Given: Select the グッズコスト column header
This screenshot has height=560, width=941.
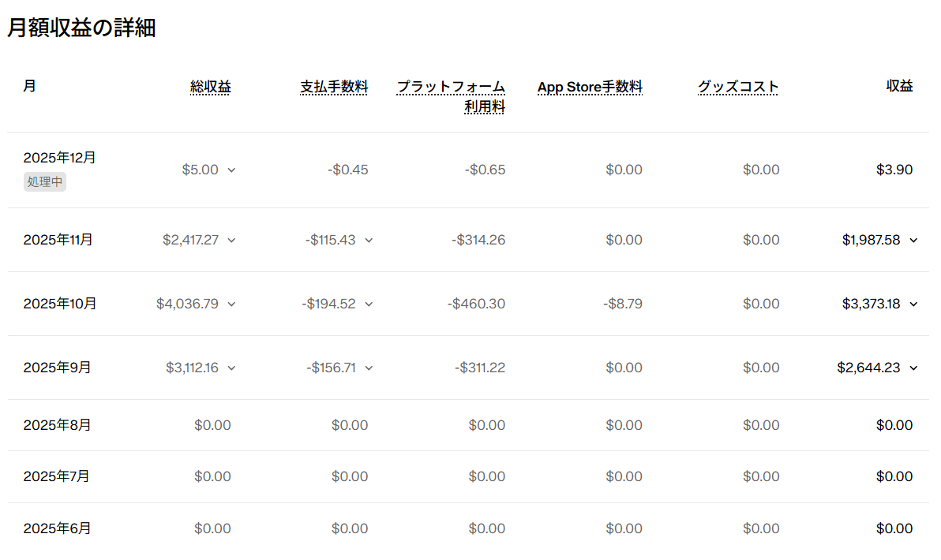Looking at the screenshot, I should point(738,87).
